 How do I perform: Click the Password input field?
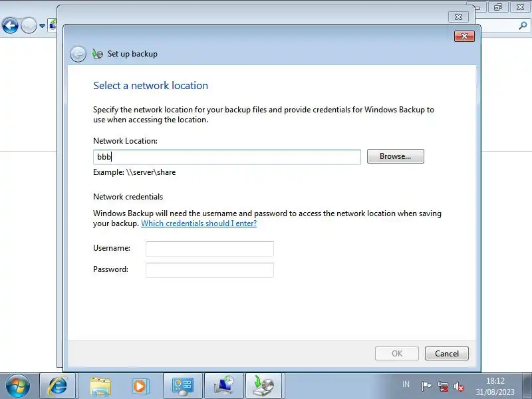pos(209,270)
